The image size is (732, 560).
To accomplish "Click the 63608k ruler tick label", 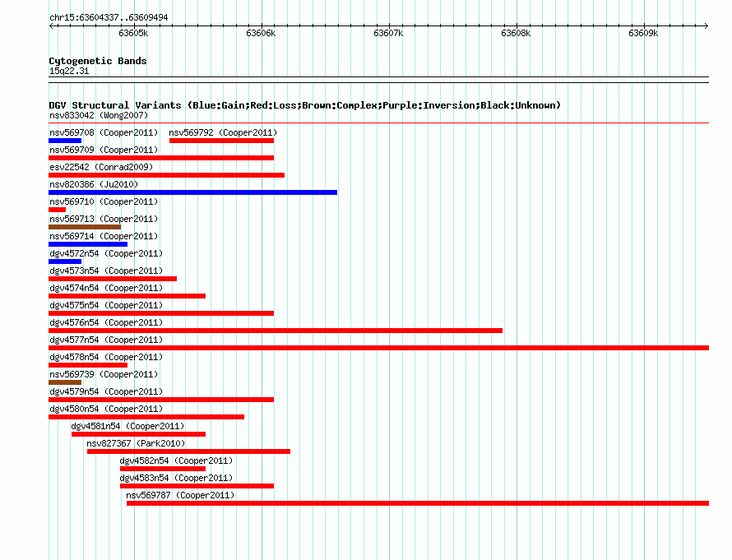I will 516,33.
